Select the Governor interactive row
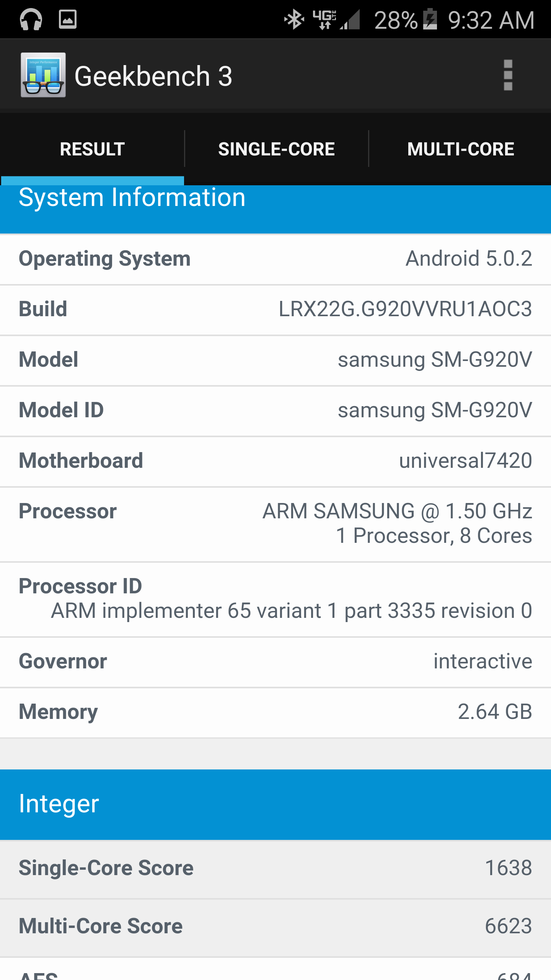551x980 pixels. coord(275,661)
